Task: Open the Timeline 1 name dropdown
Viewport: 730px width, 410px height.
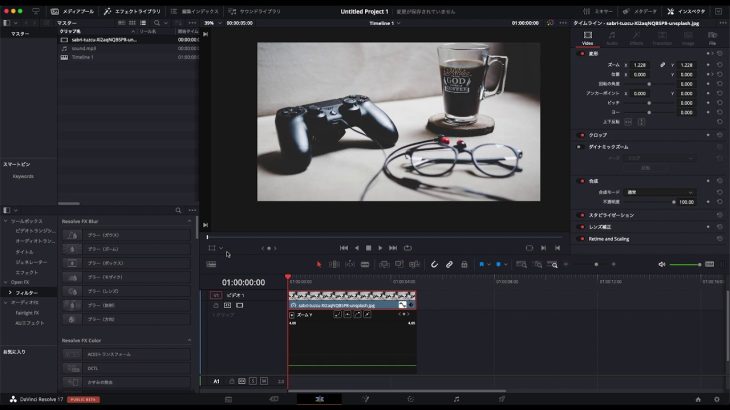Action: (383, 22)
